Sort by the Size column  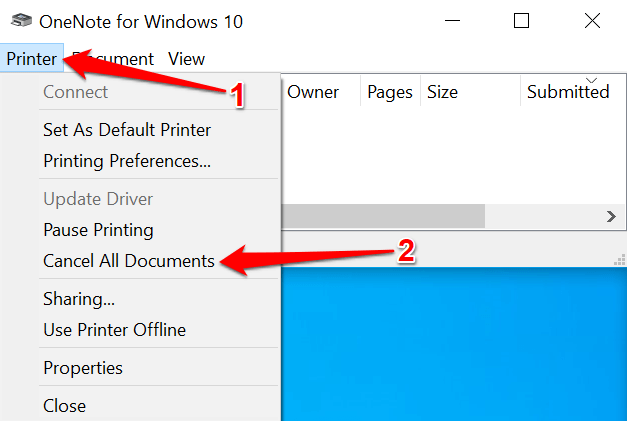(x=442, y=92)
